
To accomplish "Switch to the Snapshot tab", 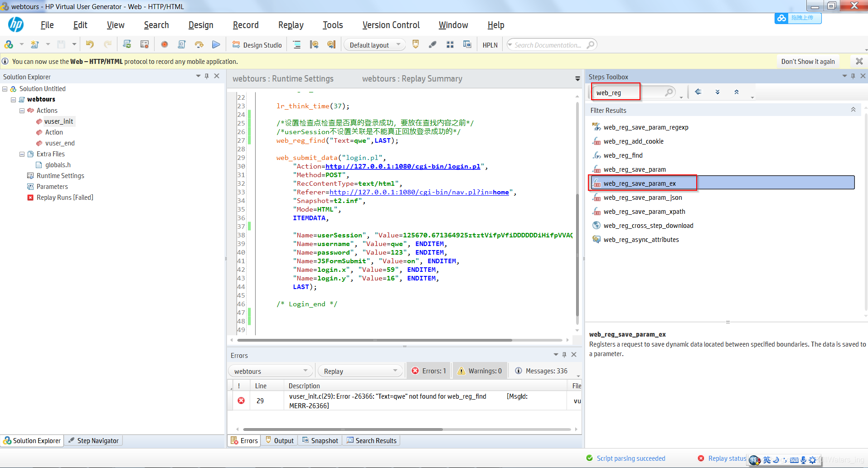I will [320, 440].
